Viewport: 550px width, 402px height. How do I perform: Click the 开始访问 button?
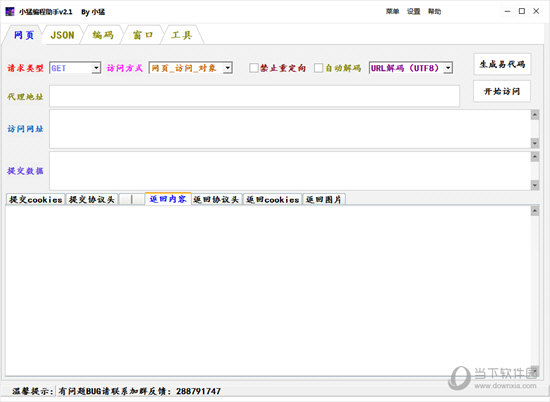coord(502,91)
